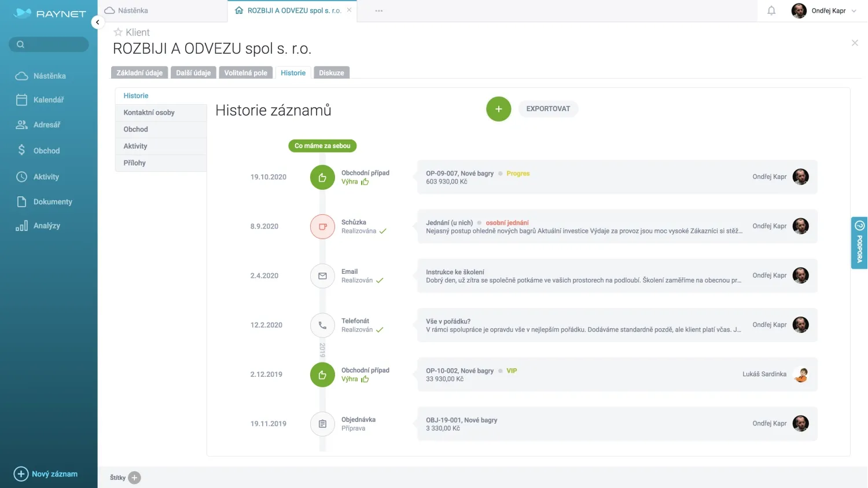Switch to the Diskuze tab
Image resolution: width=868 pixels, height=488 pixels.
coord(331,72)
